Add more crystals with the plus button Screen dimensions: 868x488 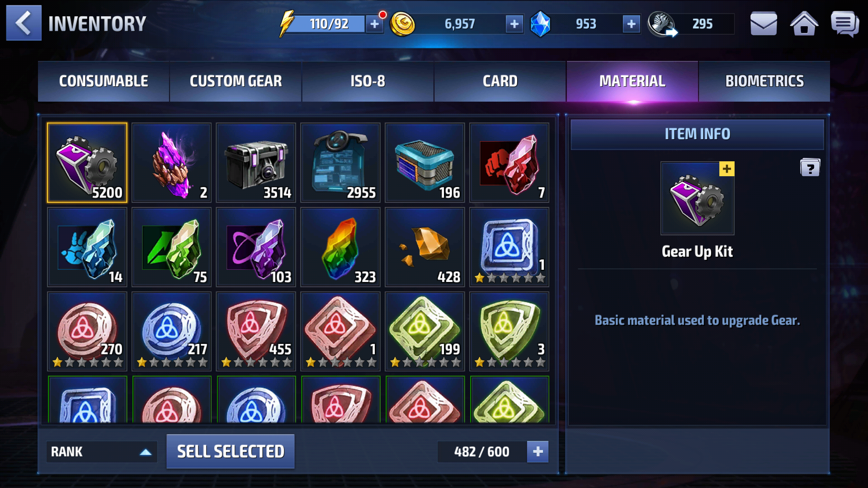(631, 24)
